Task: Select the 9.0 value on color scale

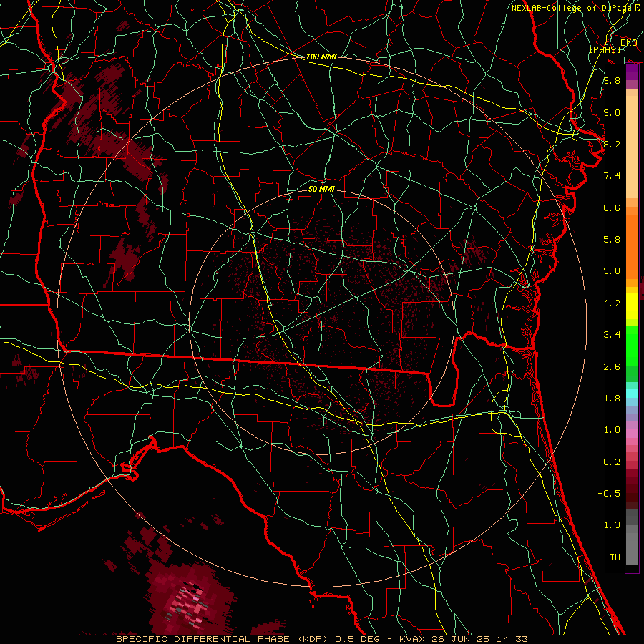Action: 612,112
